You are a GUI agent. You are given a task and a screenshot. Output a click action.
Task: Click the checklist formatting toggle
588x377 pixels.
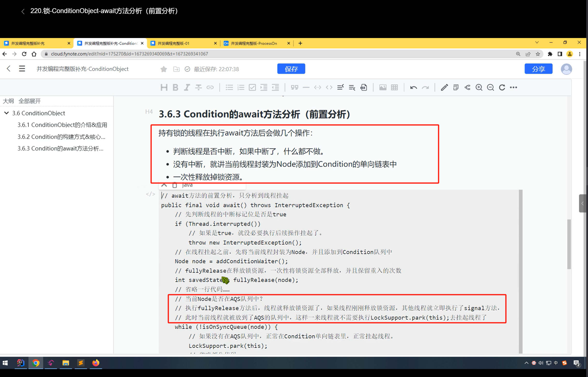coord(252,87)
